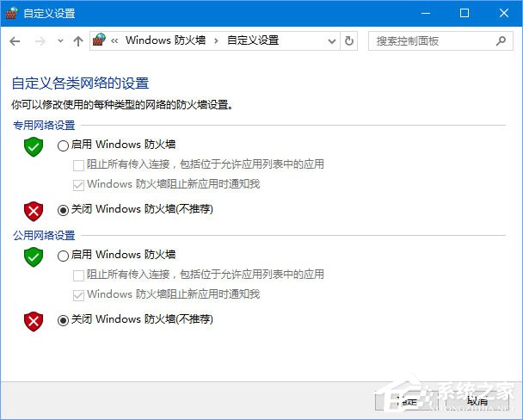The height and width of the screenshot is (420, 523).
Task: Toggle 防火墙阻止新应用时通知我 under 公用网络设置
Action: point(78,295)
